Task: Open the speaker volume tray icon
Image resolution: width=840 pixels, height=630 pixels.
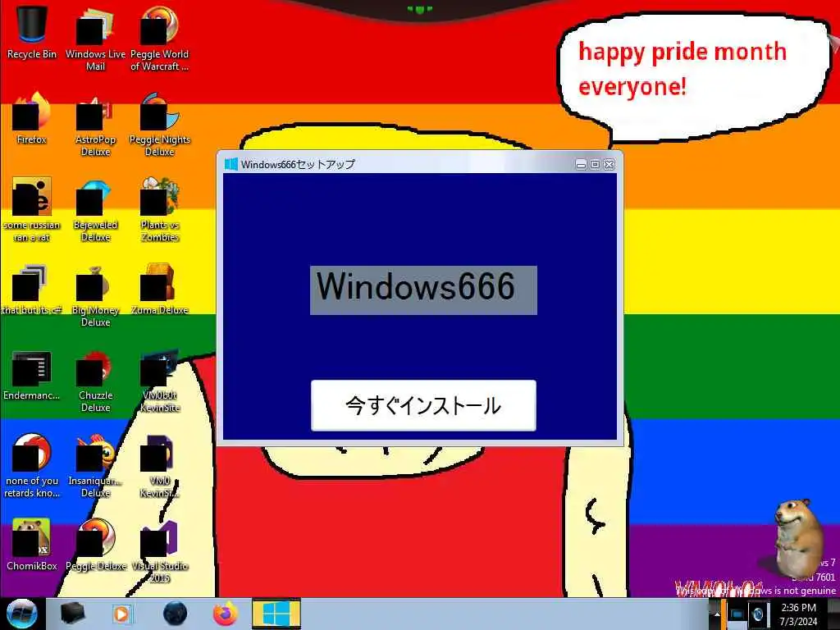Action: 757,614
